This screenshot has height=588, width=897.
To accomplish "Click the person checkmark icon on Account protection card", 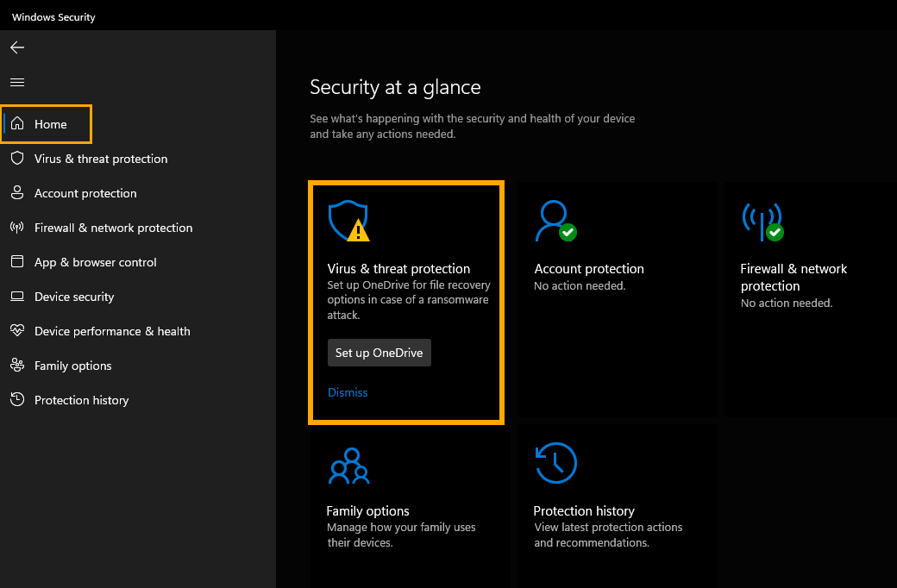I will (x=555, y=221).
